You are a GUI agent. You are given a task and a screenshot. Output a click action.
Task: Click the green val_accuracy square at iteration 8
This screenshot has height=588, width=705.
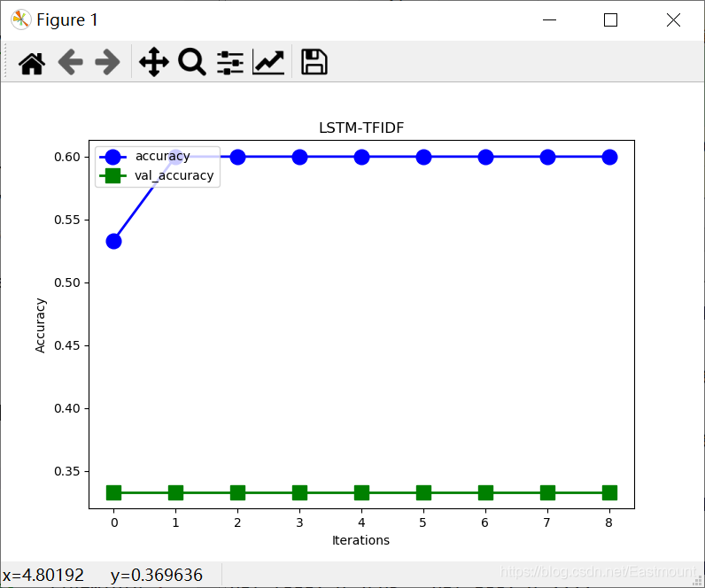tap(609, 492)
